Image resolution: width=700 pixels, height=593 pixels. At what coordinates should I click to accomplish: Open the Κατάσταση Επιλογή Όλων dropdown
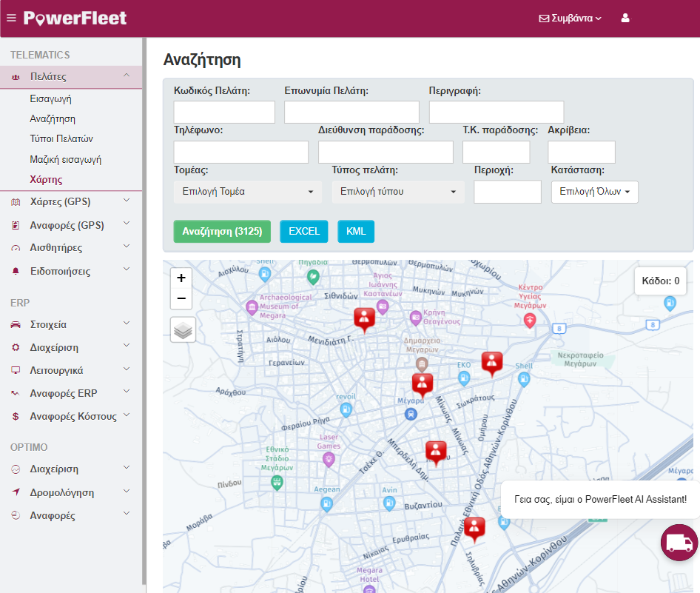click(594, 192)
